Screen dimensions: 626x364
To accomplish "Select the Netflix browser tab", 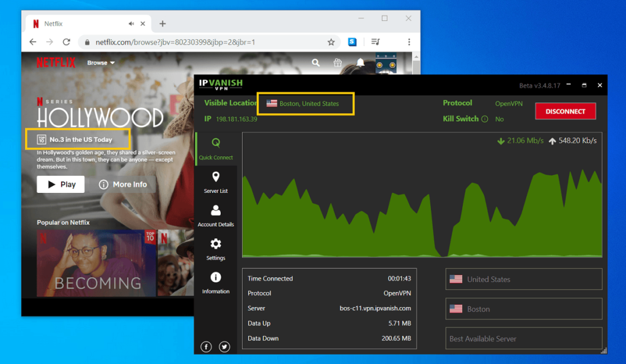I will 88,24.
